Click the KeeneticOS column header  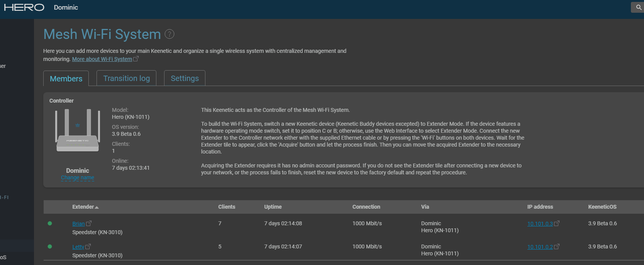click(602, 207)
